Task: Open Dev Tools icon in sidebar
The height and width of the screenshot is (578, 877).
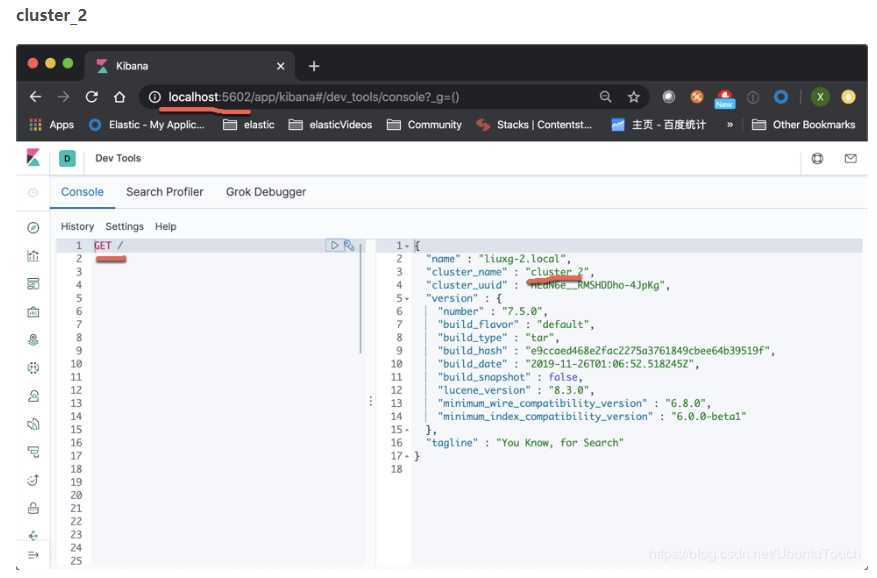Action: 33,535
